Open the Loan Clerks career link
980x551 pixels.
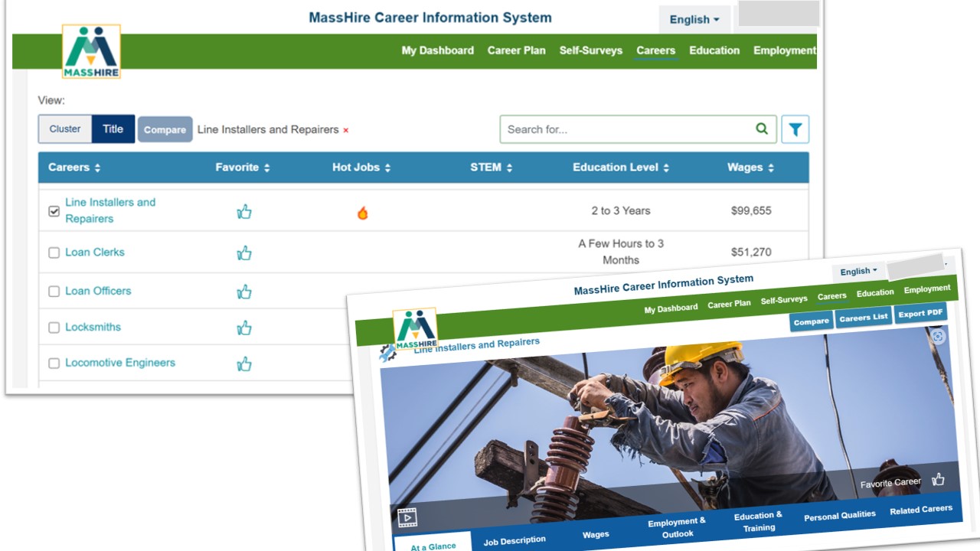tap(95, 252)
